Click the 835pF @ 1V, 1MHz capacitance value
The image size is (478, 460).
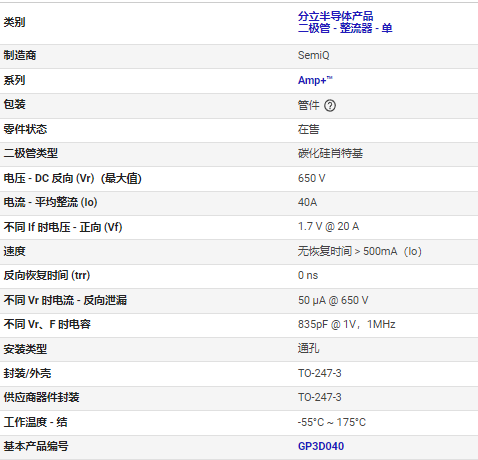point(346,324)
